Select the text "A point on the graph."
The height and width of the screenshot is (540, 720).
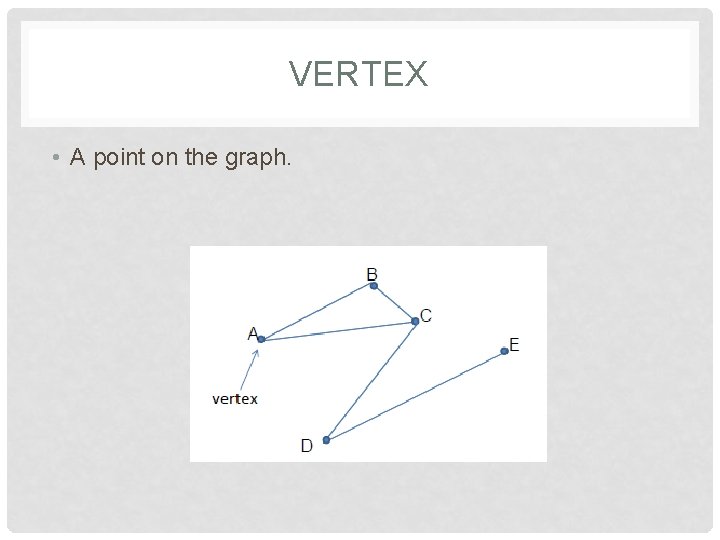click(181, 158)
